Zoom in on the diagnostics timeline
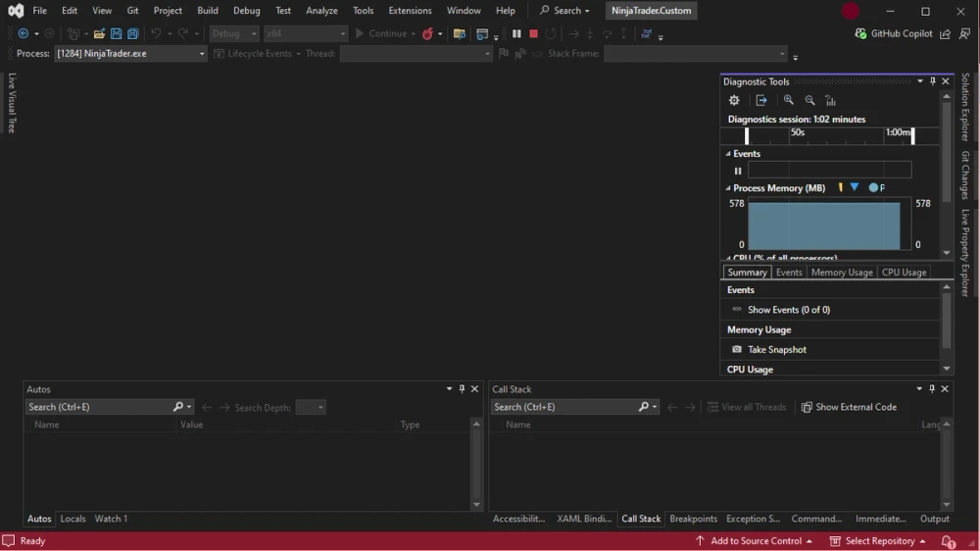The image size is (980, 551). click(789, 100)
